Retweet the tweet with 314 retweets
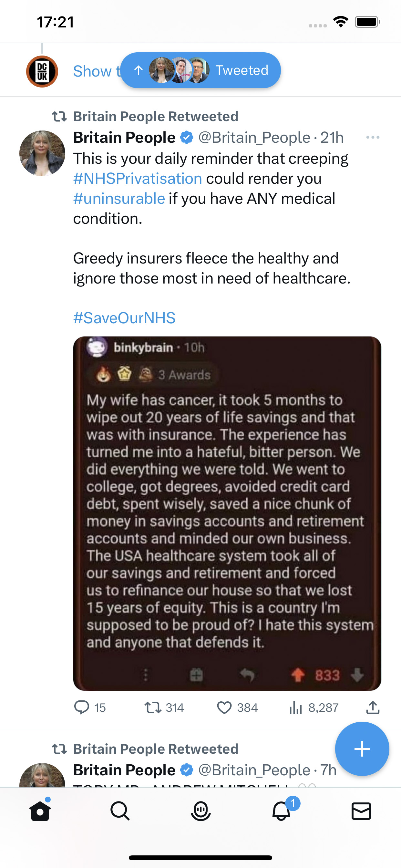The width and height of the screenshot is (401, 868). click(164, 707)
